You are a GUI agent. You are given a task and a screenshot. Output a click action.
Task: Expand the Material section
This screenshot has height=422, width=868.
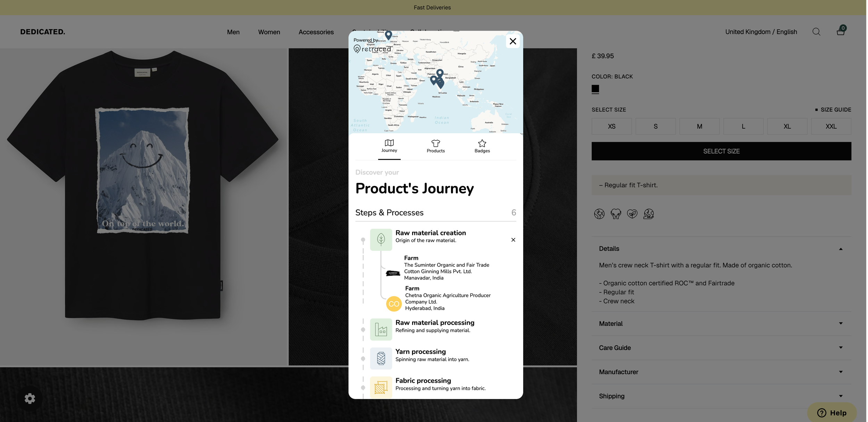721,324
